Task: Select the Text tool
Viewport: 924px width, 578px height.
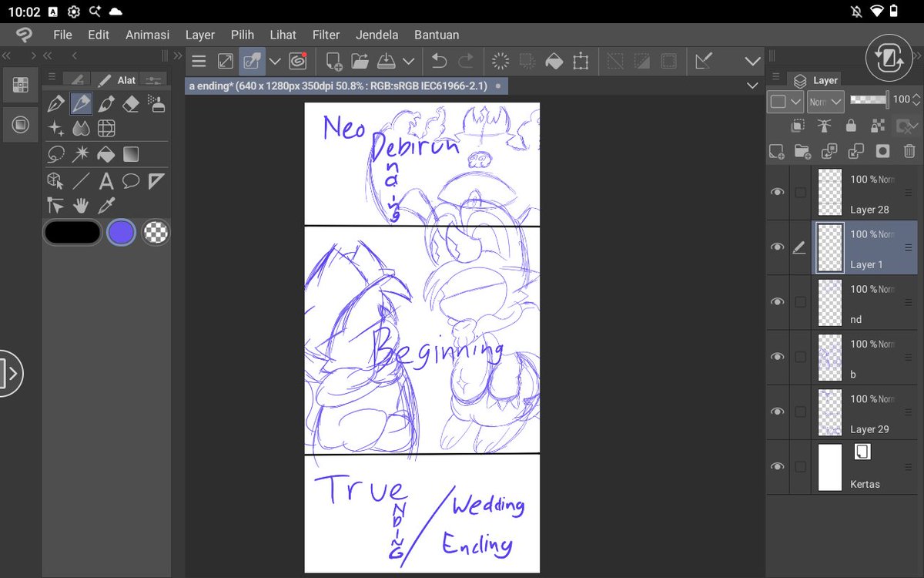Action: (x=106, y=181)
